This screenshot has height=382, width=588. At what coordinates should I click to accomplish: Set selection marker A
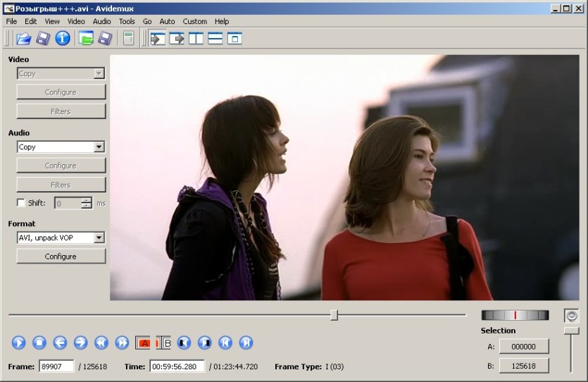(143, 343)
